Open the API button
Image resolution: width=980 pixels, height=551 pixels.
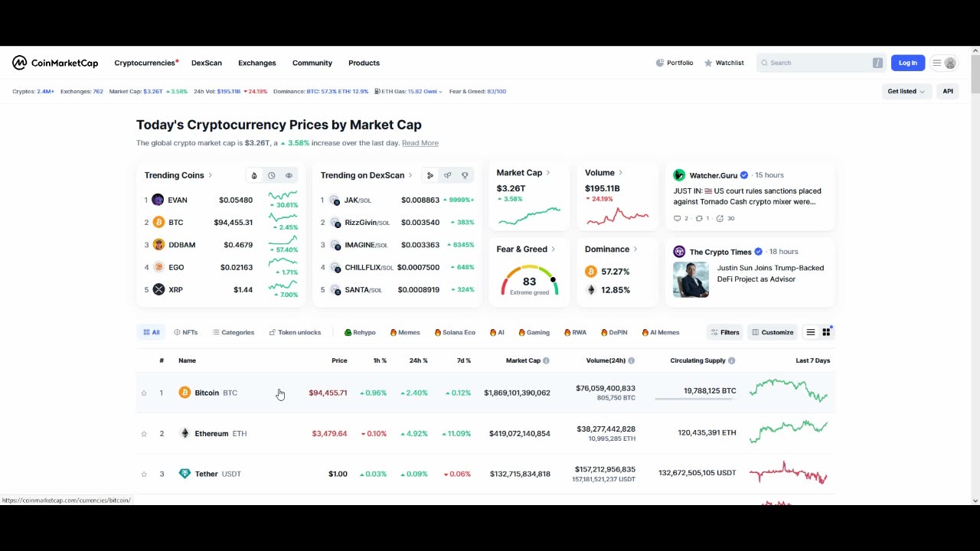948,91
